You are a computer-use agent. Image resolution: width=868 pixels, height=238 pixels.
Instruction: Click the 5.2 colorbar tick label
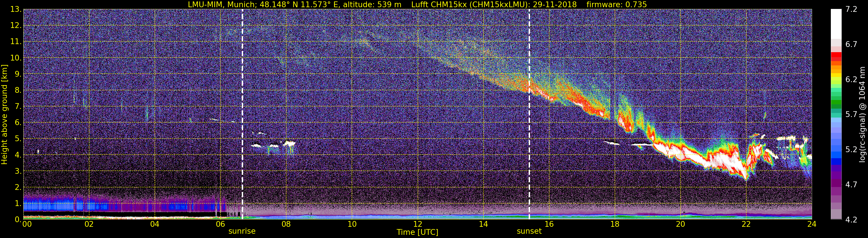tap(851, 149)
